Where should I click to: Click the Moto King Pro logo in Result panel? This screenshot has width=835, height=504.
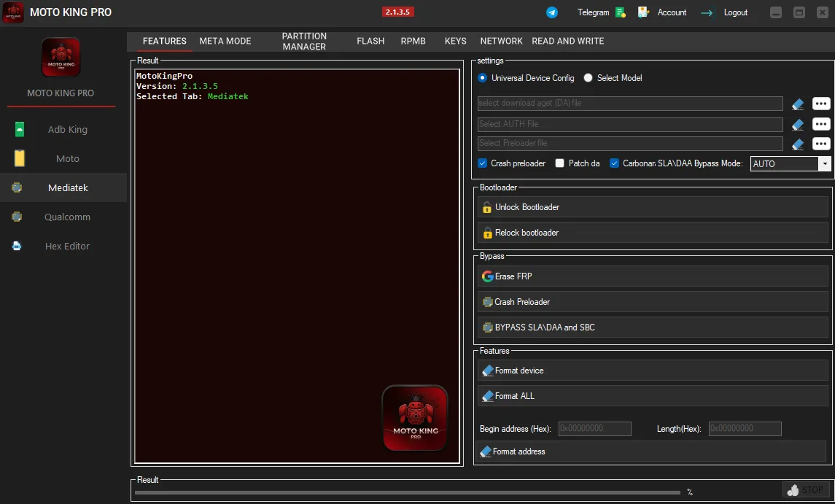coord(416,418)
